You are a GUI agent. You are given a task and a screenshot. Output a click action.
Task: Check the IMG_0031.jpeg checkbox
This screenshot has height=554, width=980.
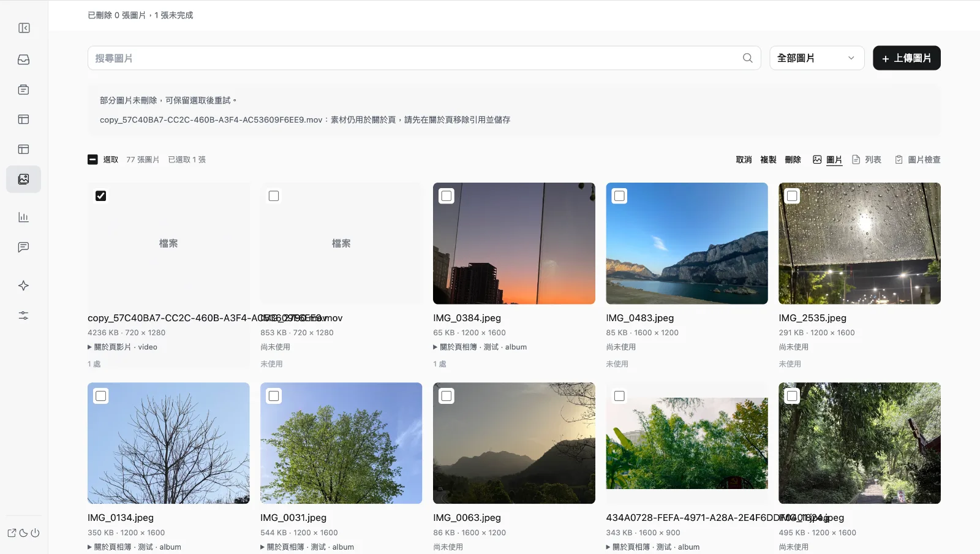pos(274,396)
